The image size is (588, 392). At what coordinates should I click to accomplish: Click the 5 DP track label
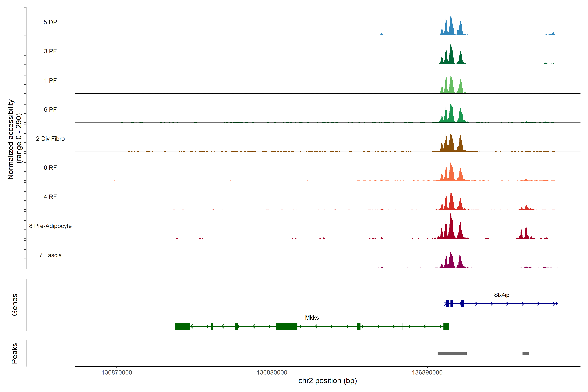tap(50, 22)
